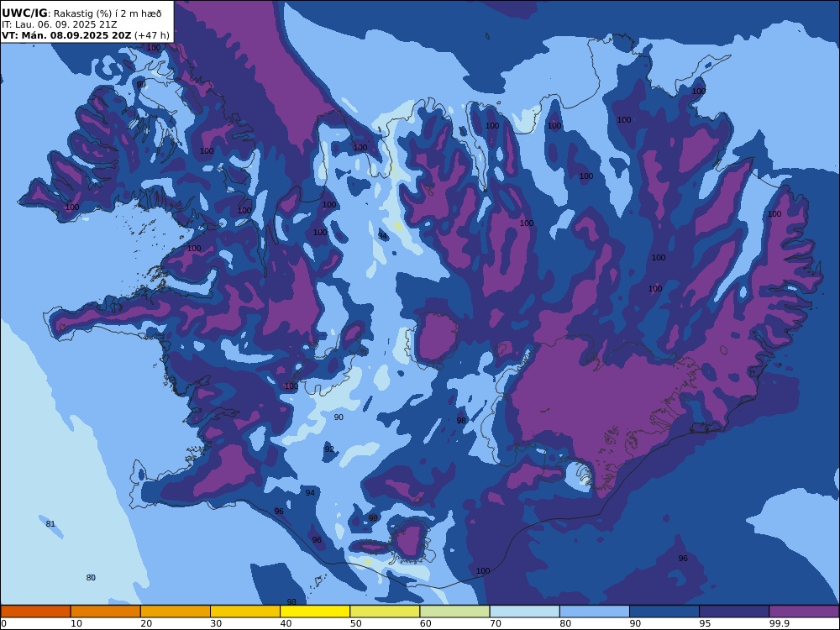Screen dimensions: 840x630
Task: Click the '99' value near the south coast
Action: pyautogui.click(x=373, y=518)
